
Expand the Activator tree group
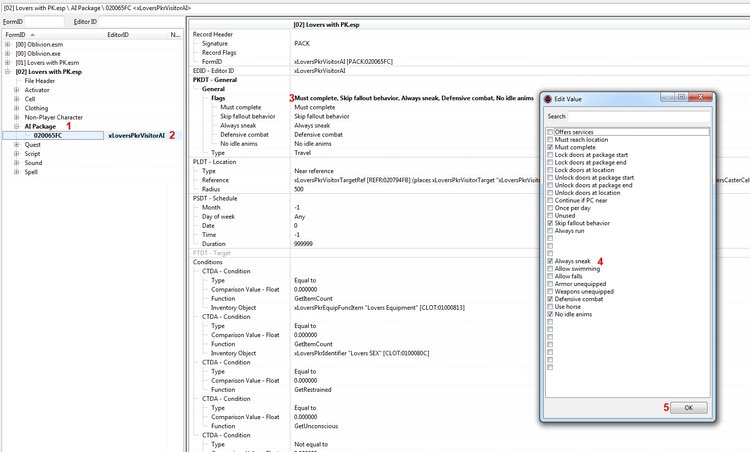[17, 90]
